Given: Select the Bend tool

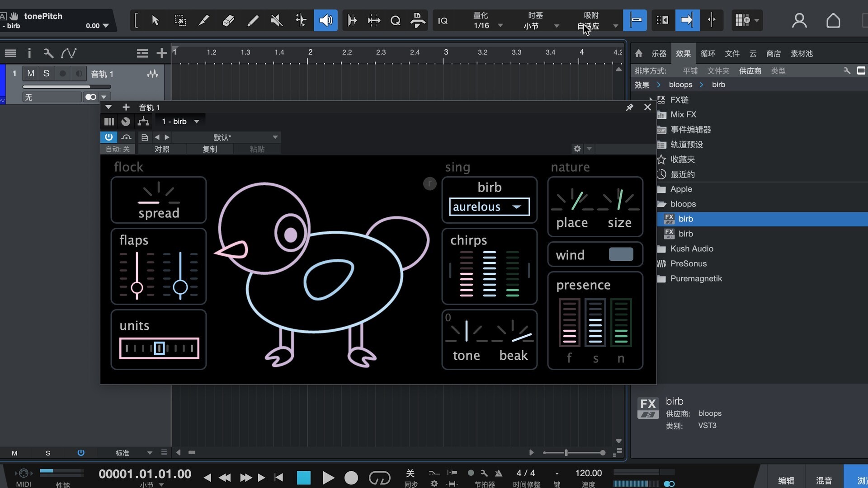Looking at the screenshot, I should [301, 20].
